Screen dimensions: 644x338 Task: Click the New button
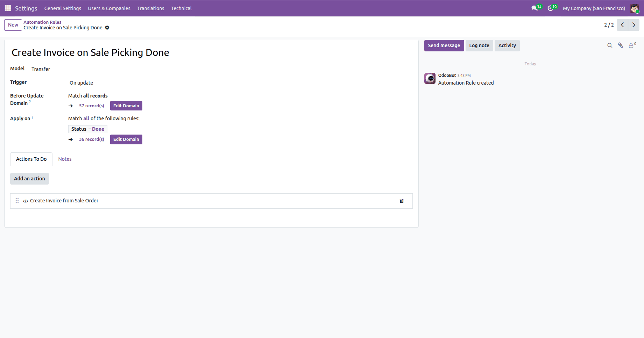coord(13,25)
